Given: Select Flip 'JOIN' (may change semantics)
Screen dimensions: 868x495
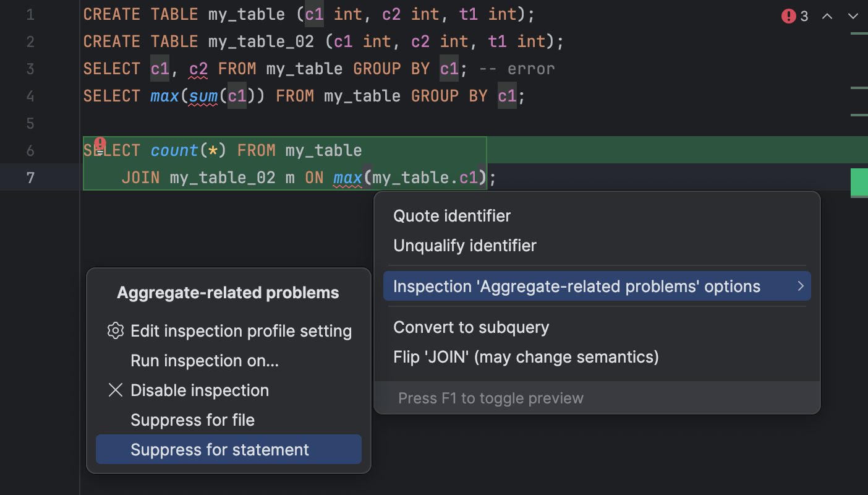Looking at the screenshot, I should pos(526,356).
